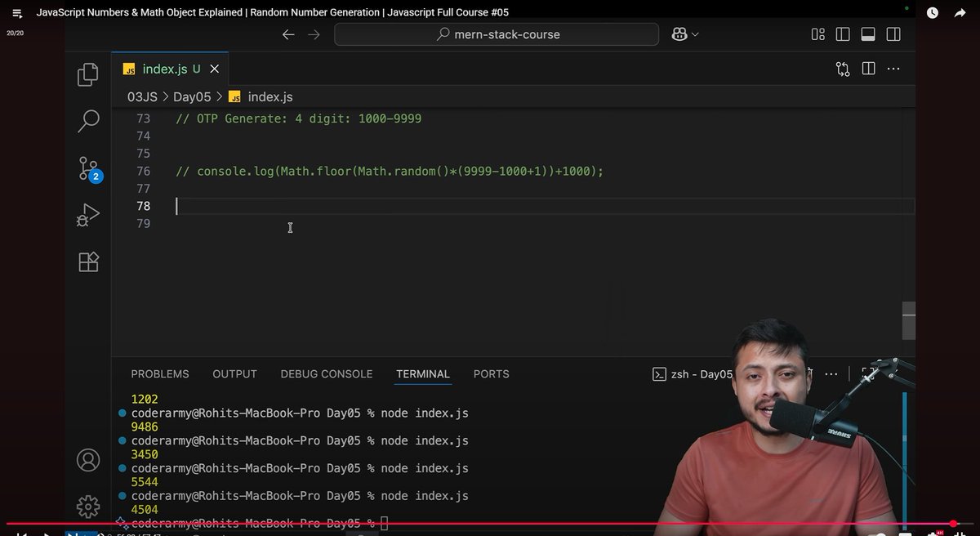Toggle the Primary Side Bar visibility

842,34
